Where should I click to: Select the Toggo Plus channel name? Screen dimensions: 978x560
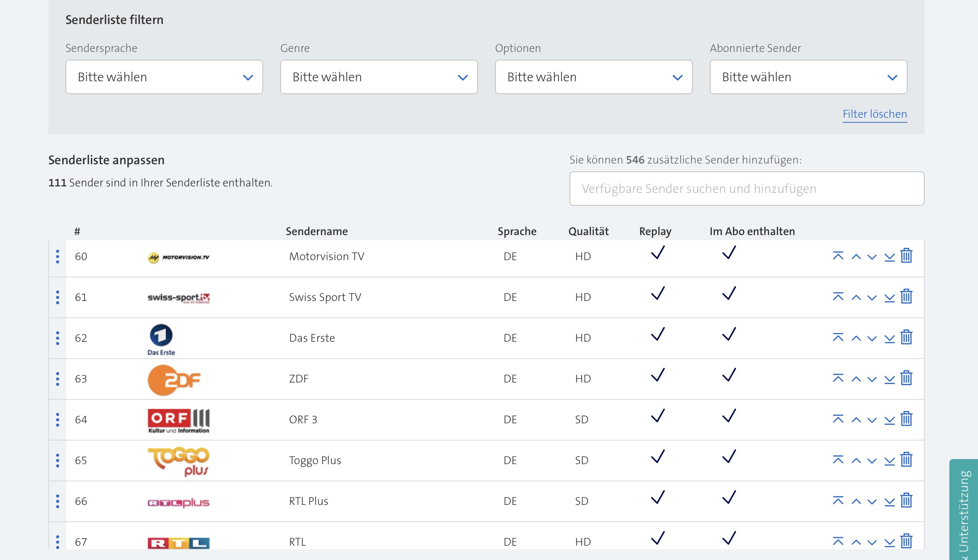click(x=315, y=460)
